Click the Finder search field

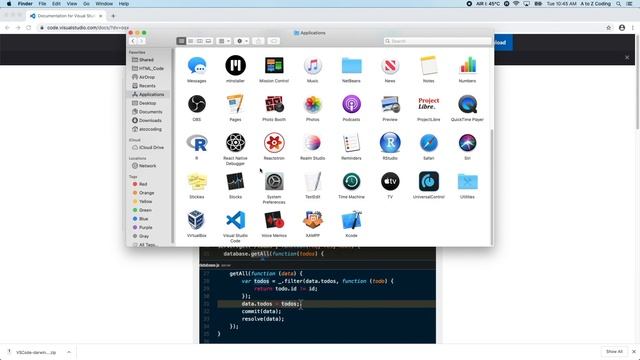click(x=438, y=41)
